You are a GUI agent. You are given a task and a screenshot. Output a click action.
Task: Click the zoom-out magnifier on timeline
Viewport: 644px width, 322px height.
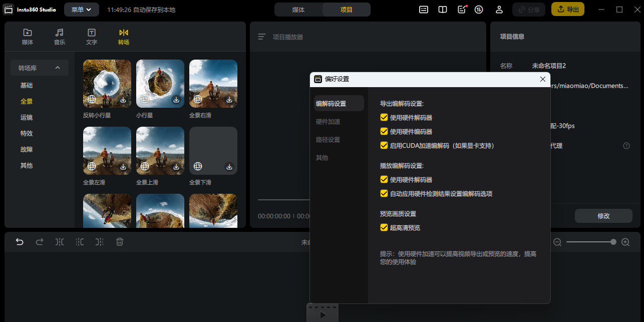point(557,242)
